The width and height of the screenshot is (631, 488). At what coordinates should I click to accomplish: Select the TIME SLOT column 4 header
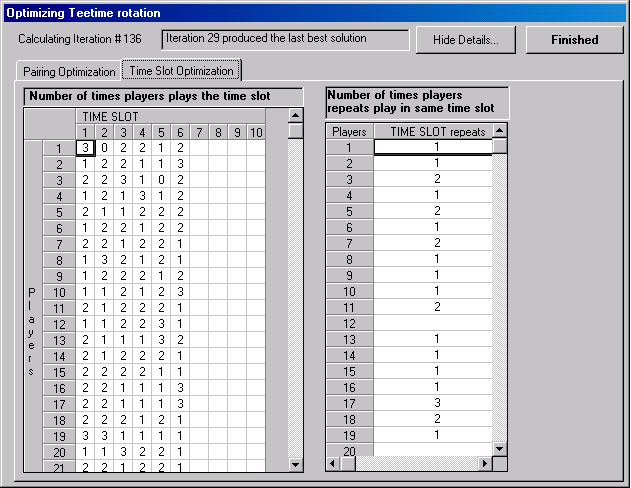142,132
